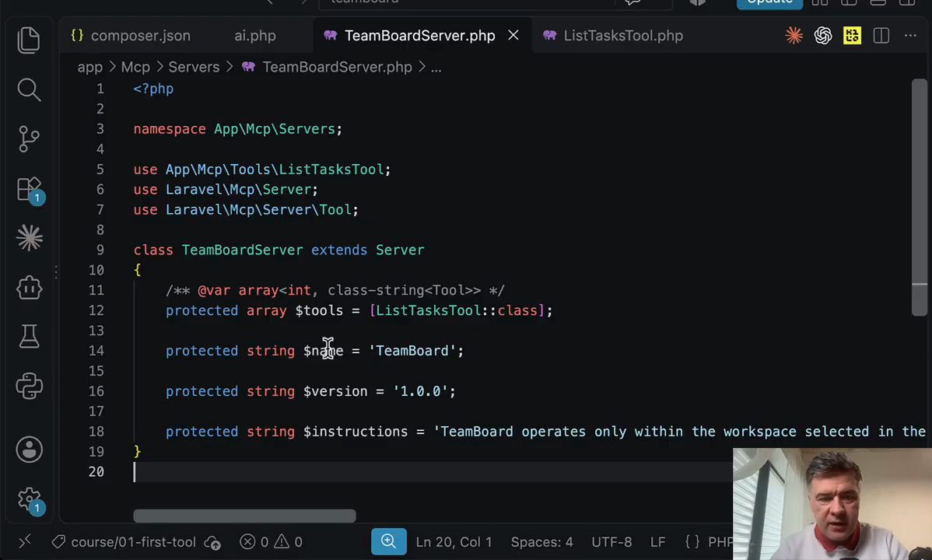Click the $tools variable on line 12

click(x=319, y=310)
